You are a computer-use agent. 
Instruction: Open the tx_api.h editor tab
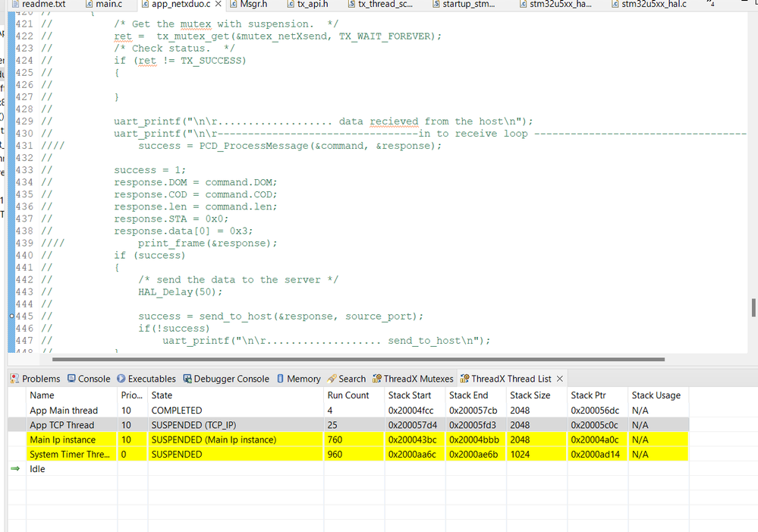308,5
